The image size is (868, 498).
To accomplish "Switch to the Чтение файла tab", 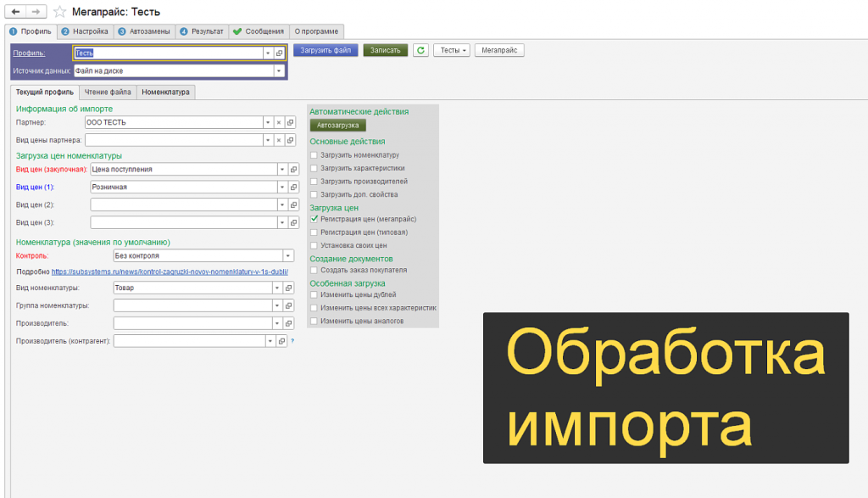I will tap(108, 92).
